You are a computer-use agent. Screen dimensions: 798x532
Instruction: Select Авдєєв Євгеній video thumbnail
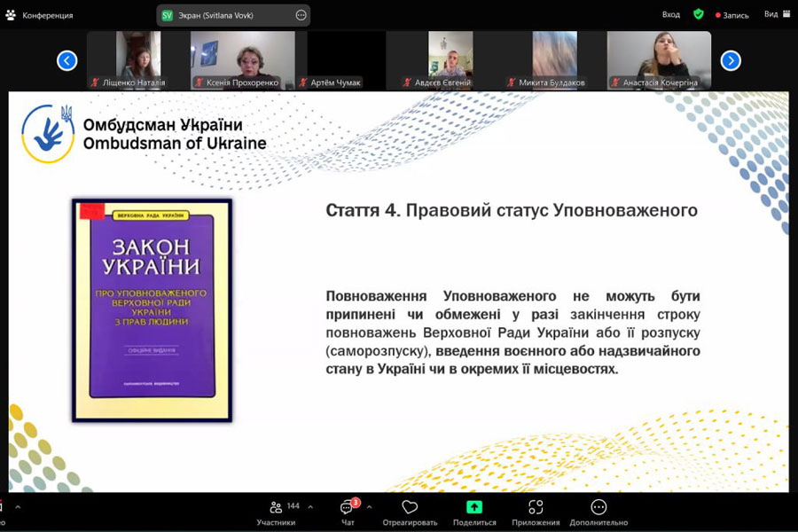point(450,60)
